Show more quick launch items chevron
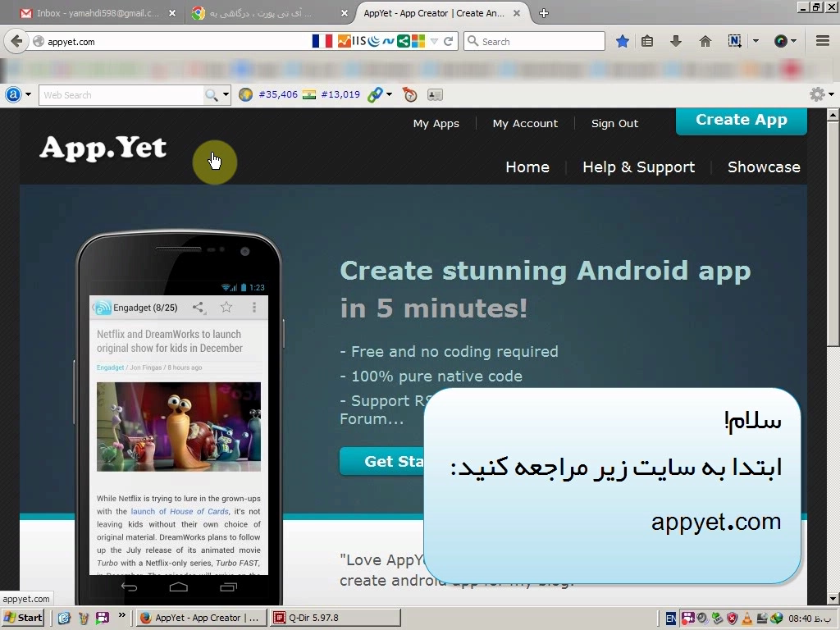The image size is (840, 630). (x=122, y=615)
